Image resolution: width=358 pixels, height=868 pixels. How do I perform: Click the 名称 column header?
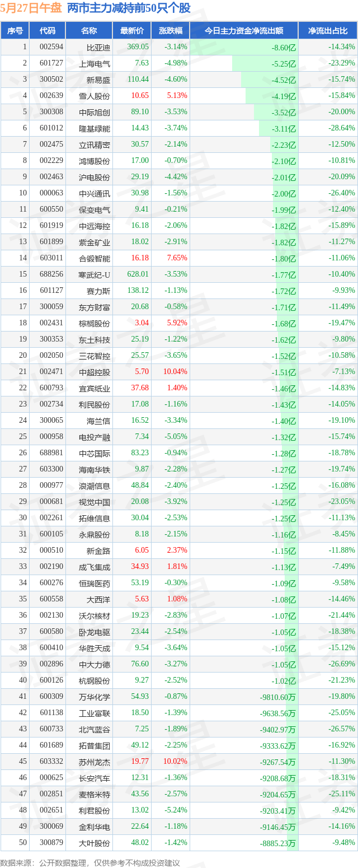(x=89, y=31)
